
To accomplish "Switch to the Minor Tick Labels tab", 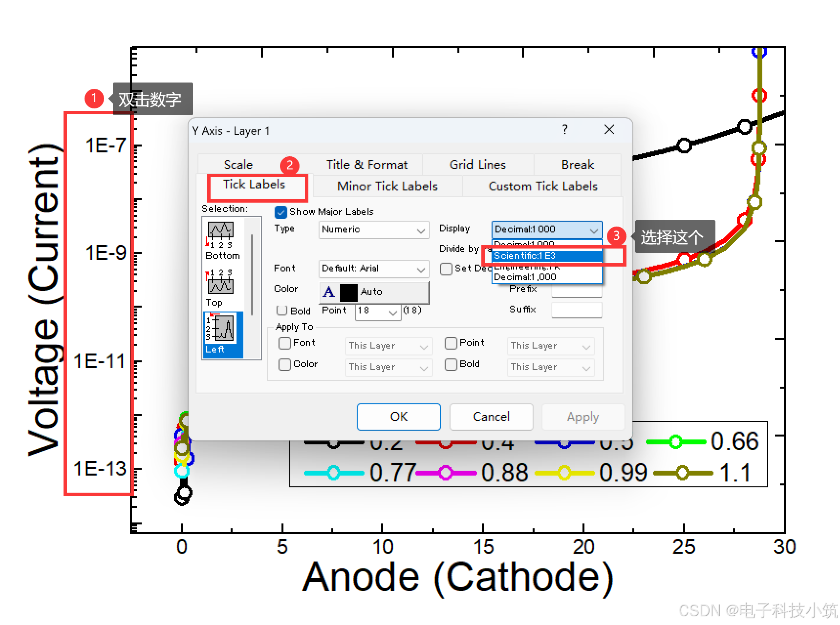I will coord(388,187).
